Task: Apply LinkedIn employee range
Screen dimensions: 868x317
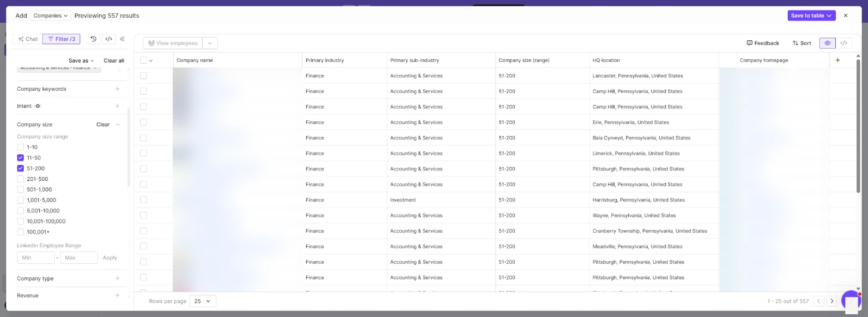Action: point(110,257)
